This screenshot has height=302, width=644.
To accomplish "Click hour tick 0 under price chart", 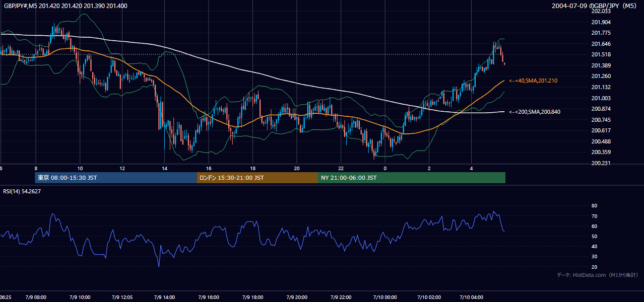I will coord(385,168).
